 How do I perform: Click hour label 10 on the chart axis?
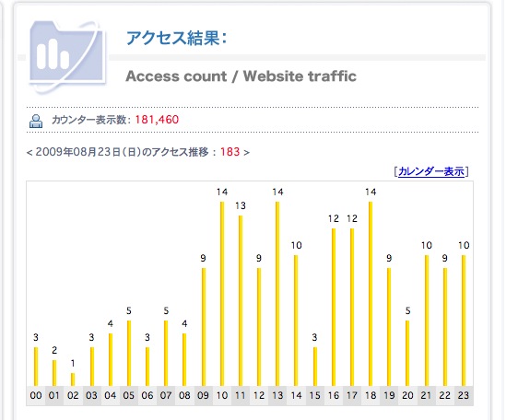click(222, 395)
